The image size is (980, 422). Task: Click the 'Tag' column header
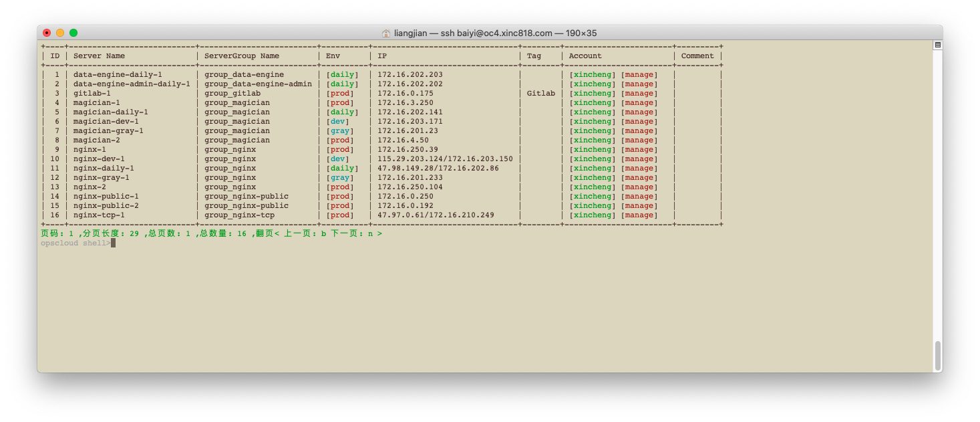click(x=534, y=56)
